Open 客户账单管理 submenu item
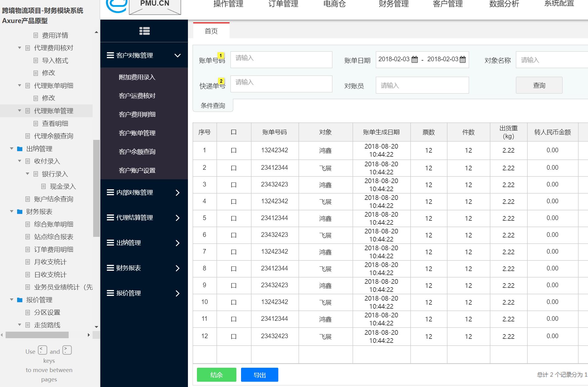588x387 pixels. click(137, 133)
